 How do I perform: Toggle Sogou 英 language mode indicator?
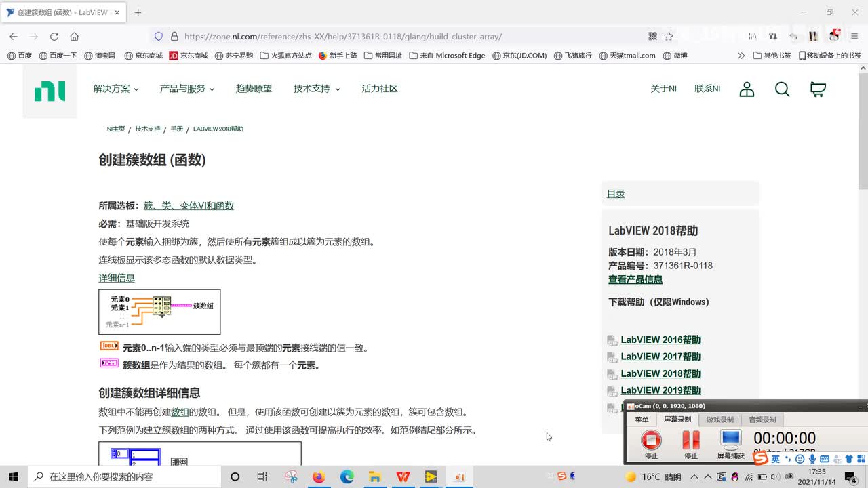[775, 460]
